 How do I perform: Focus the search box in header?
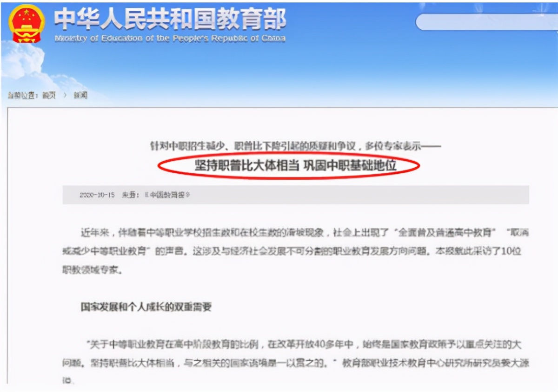point(486,21)
